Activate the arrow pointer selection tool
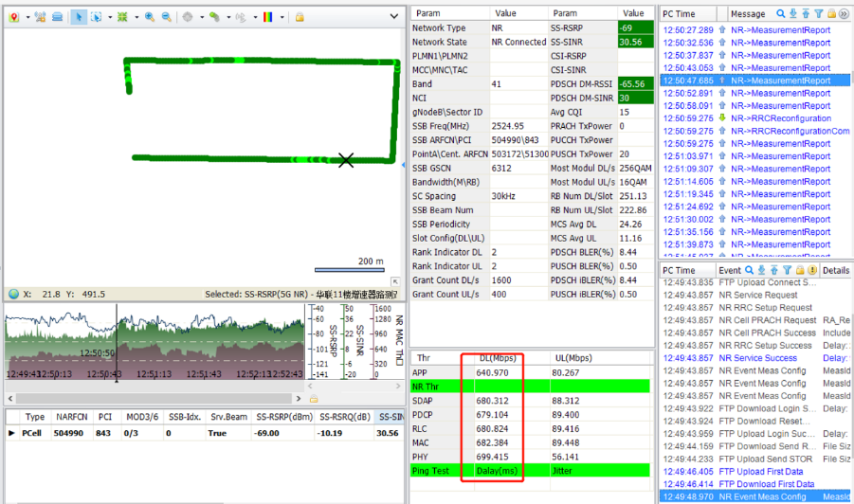This screenshot has height=504, width=854. [x=78, y=17]
